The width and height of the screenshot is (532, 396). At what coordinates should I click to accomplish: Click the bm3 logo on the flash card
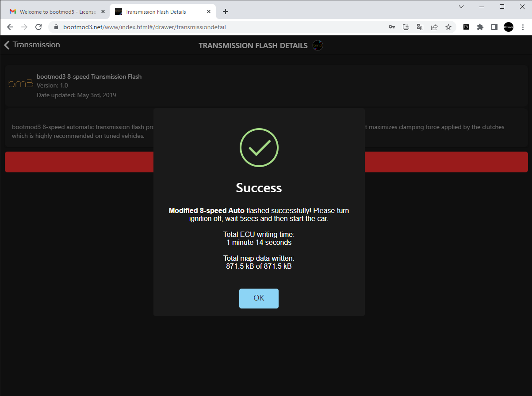point(21,83)
